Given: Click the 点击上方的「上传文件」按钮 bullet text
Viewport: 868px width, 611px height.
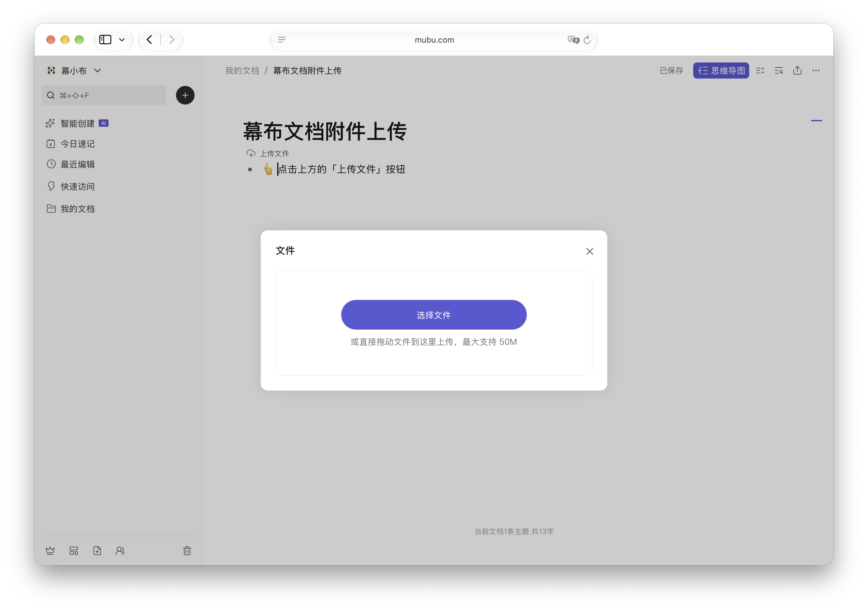Looking at the screenshot, I should 342,169.
